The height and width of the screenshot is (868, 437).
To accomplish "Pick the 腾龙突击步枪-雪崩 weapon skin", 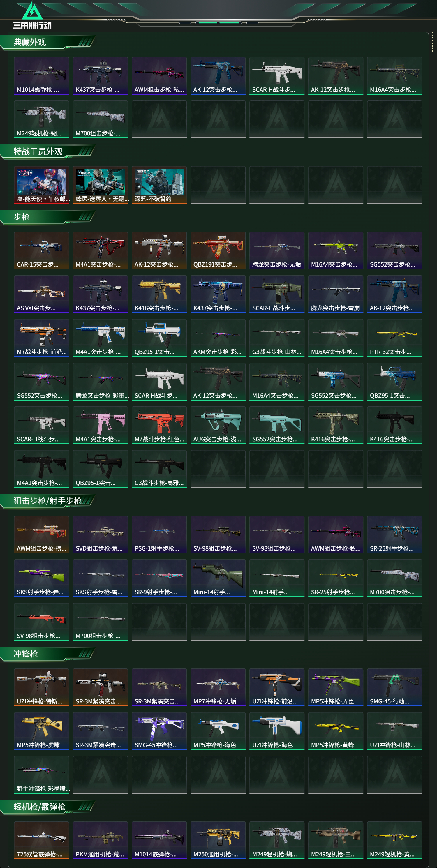I will [x=336, y=294].
